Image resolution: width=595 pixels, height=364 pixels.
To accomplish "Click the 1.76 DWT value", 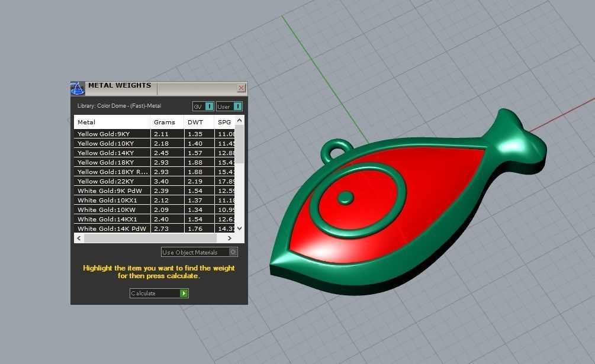I will tap(195, 228).
